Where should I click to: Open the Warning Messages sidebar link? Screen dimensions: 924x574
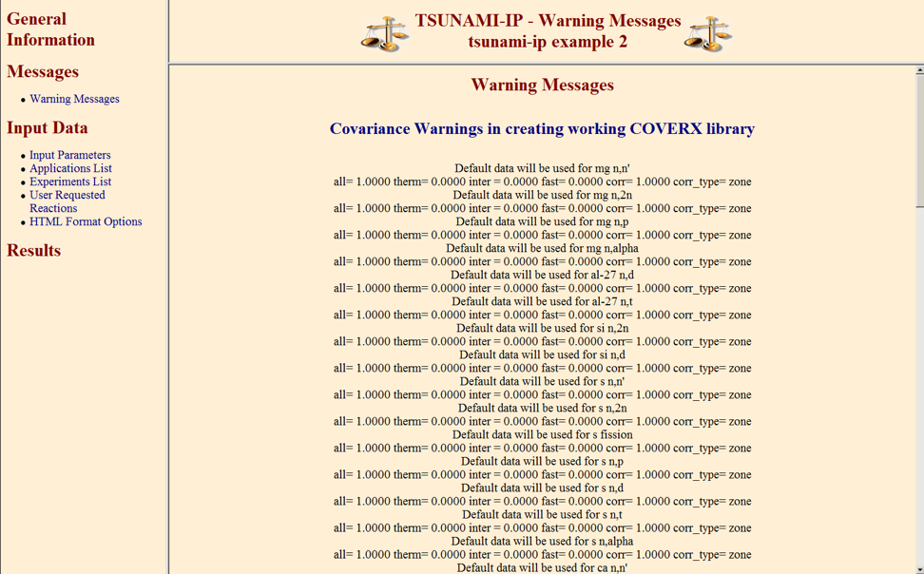(x=74, y=99)
